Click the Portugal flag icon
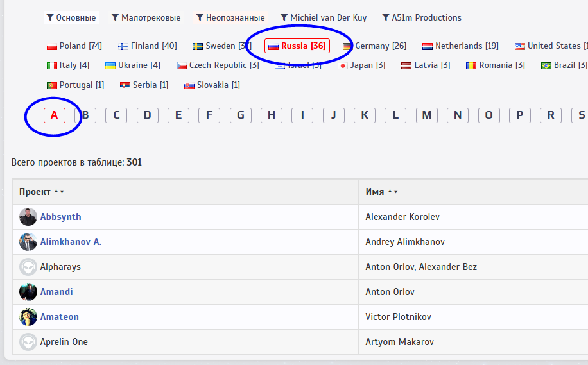Screen dimensions: 588x365 pos(52,86)
